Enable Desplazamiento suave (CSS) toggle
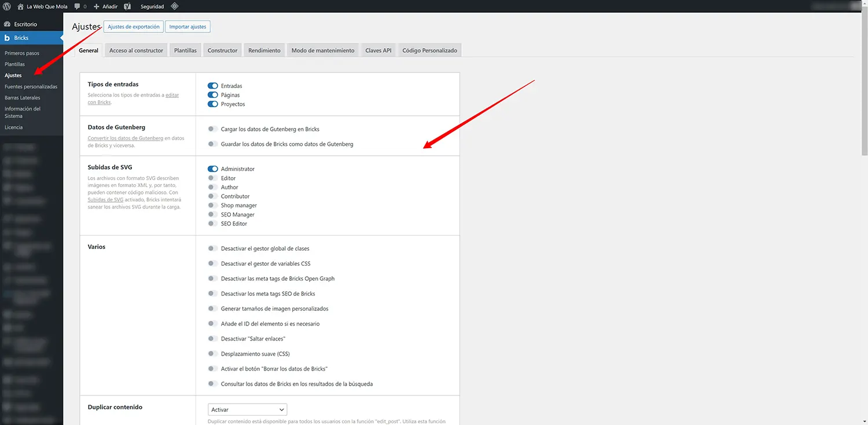 coord(212,354)
